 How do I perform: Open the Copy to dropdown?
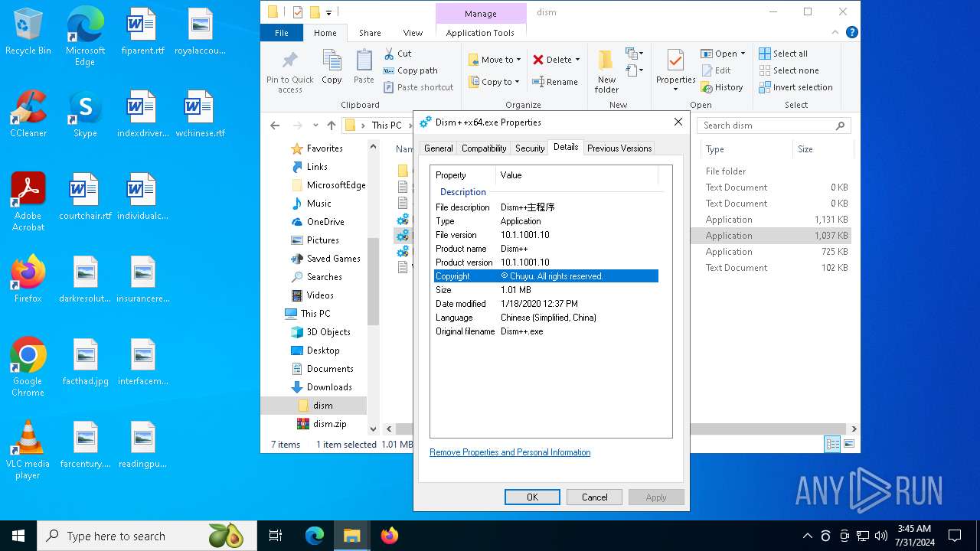tap(494, 82)
